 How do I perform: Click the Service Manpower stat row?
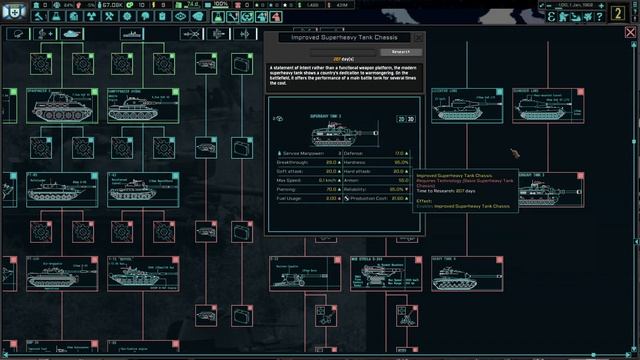(x=309, y=153)
